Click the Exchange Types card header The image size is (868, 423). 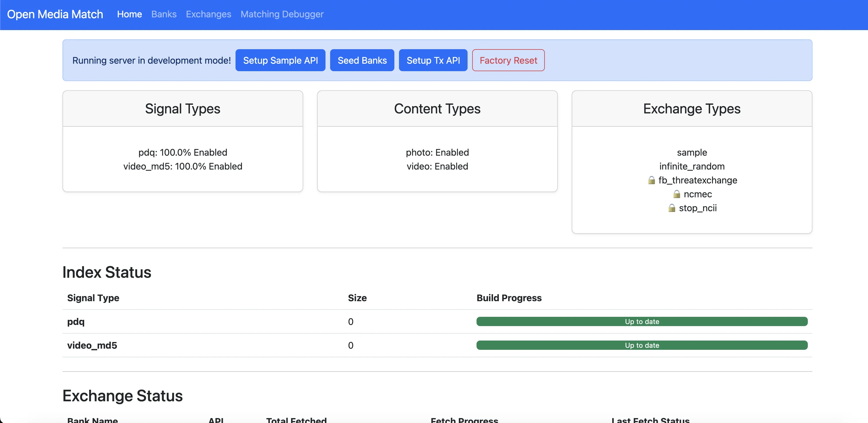tap(692, 108)
